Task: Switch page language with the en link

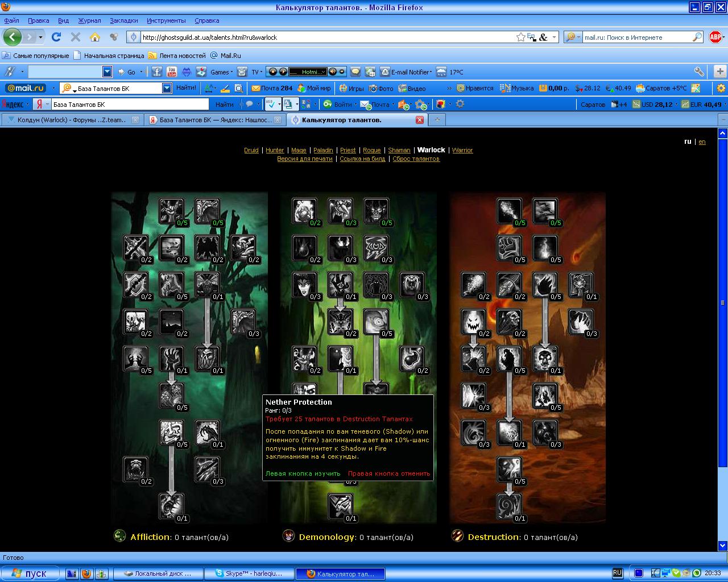Action: pyautogui.click(x=702, y=142)
